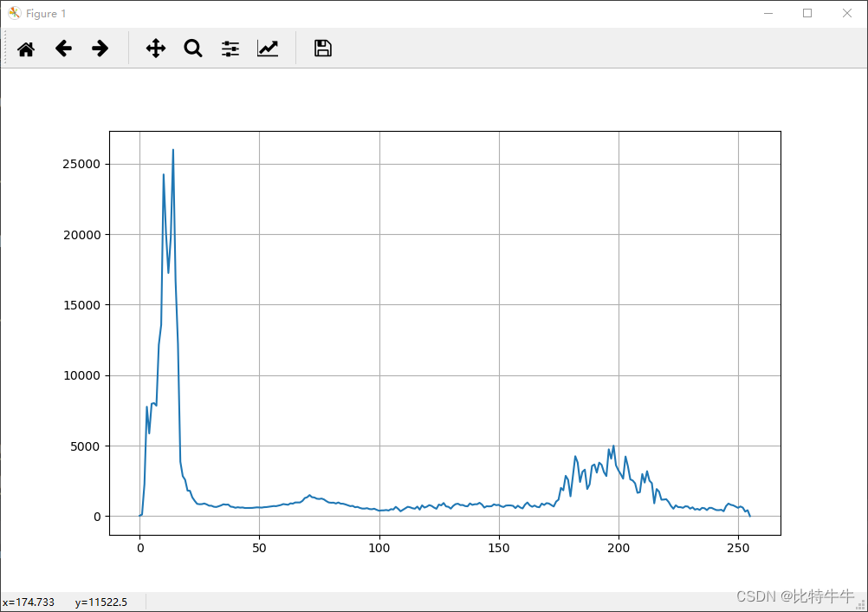Maximize the Figure 1 window
This screenshot has width=868, height=612.
click(807, 13)
